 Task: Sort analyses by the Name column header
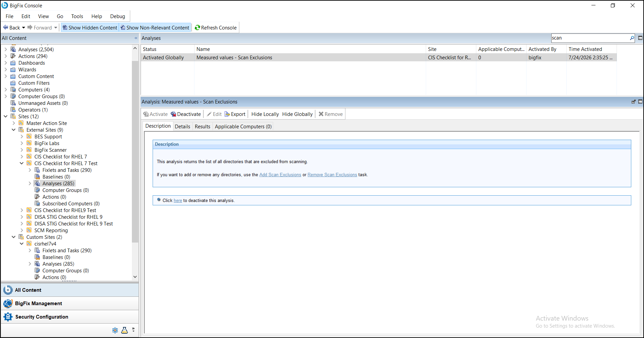coord(310,49)
